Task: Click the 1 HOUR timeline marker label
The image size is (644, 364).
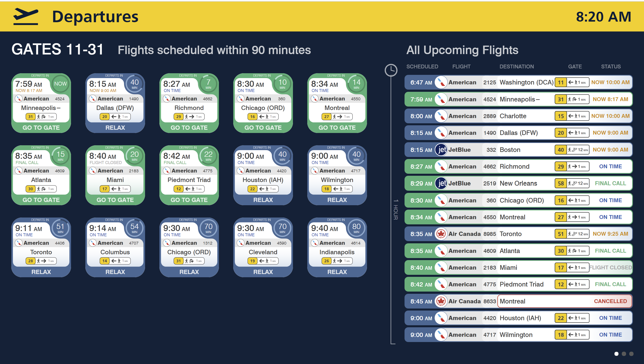Action: coord(395,209)
